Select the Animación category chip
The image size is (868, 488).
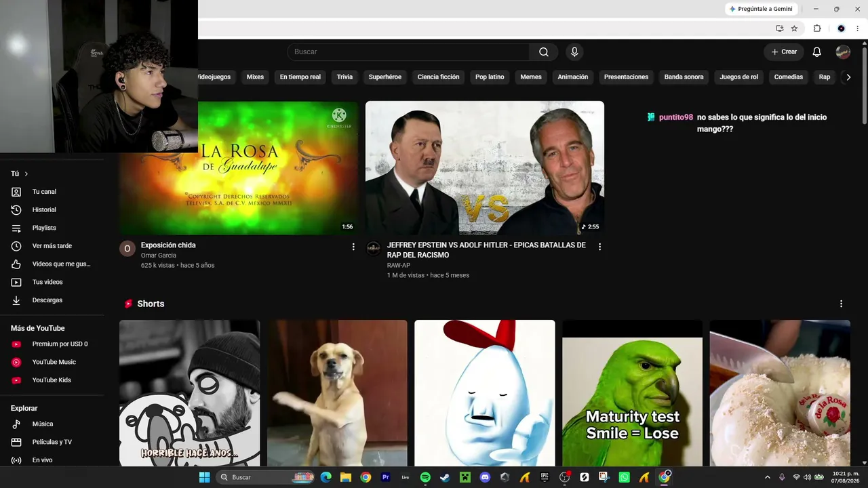tap(573, 77)
